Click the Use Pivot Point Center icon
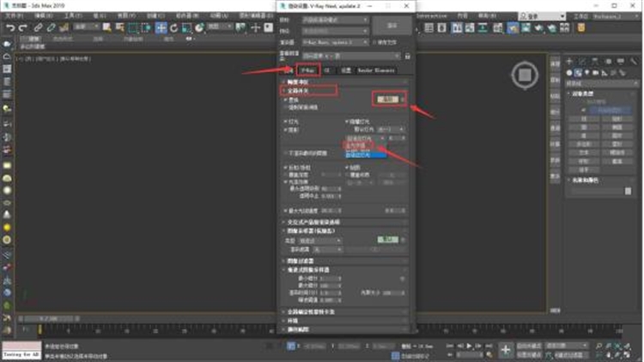 point(240,28)
